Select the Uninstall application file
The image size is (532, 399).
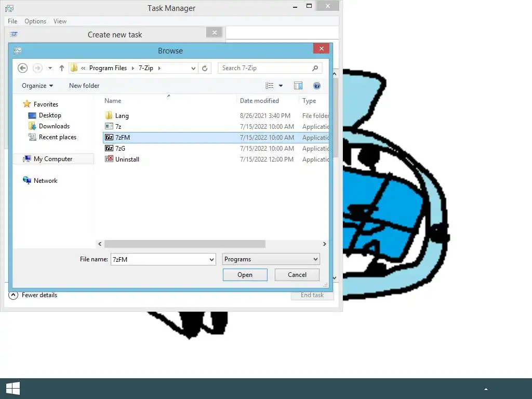click(216, 159)
